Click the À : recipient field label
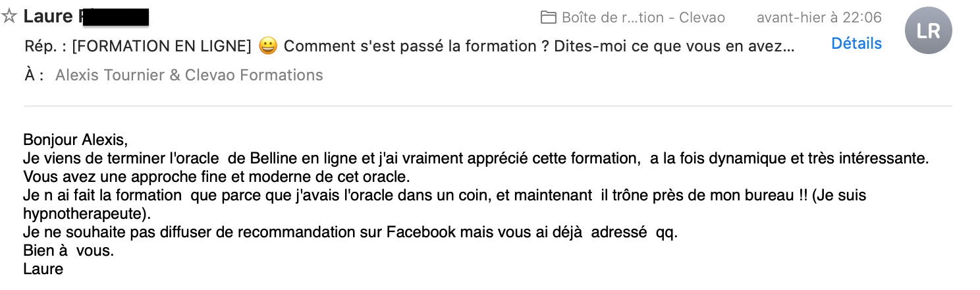This screenshot has width=980, height=290. (x=34, y=75)
